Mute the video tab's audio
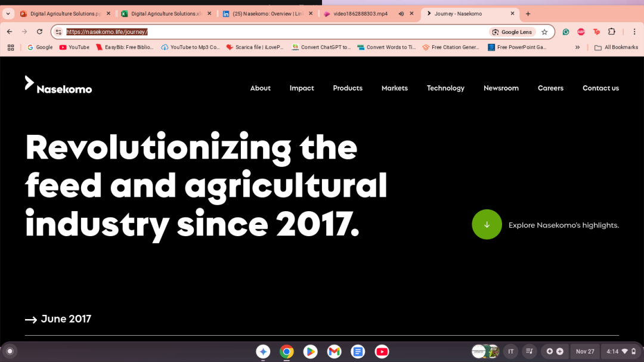 click(x=401, y=14)
